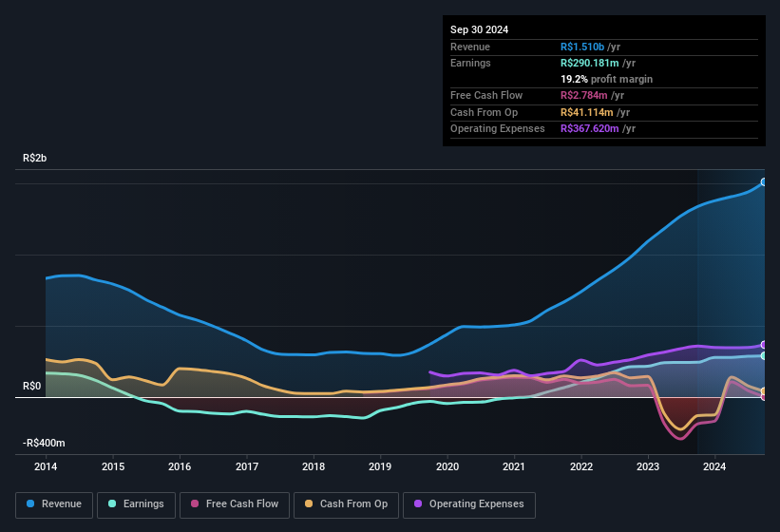Image resolution: width=780 pixels, height=532 pixels.
Task: Click the Sep 30 2024 tooltip date
Action: [x=479, y=29]
